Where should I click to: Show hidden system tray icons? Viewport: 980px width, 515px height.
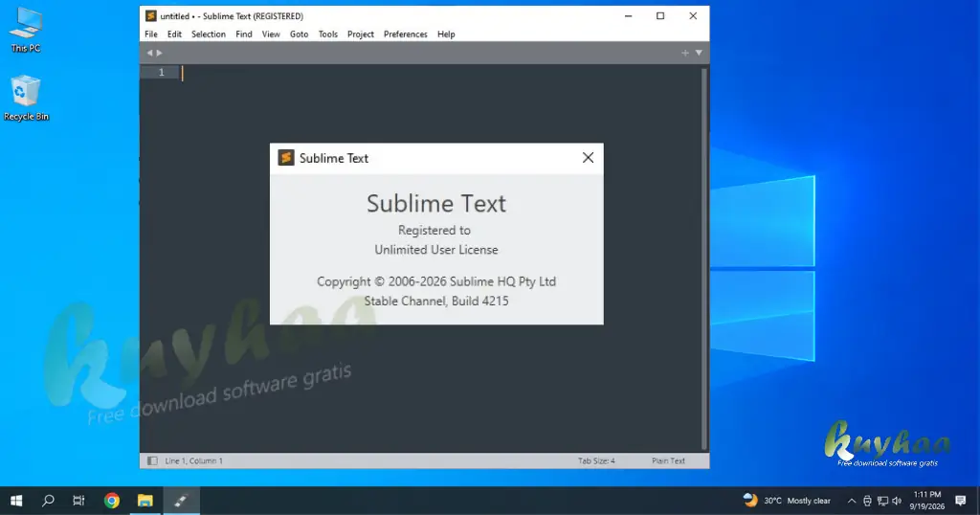point(851,501)
